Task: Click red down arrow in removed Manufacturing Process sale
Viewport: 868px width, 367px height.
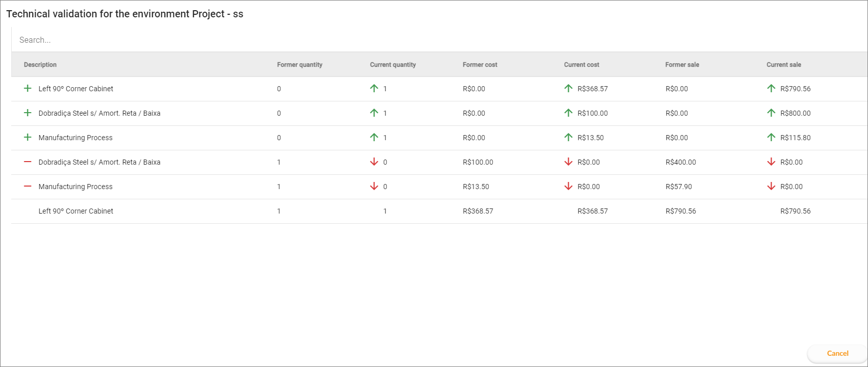Action: point(771,186)
